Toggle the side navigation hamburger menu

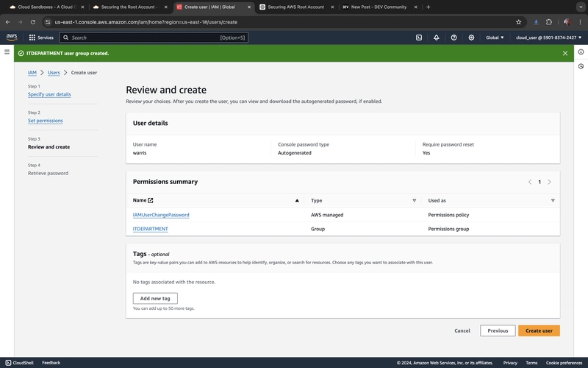coord(7,52)
